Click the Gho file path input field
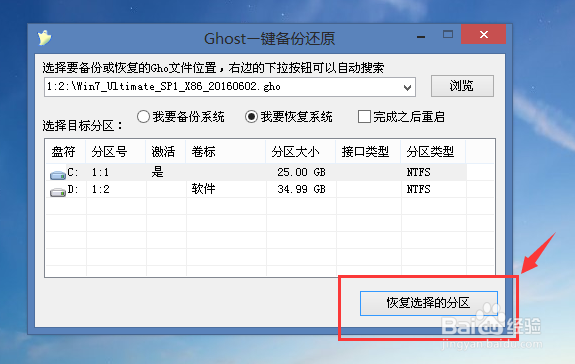575x364 pixels. pos(230,87)
